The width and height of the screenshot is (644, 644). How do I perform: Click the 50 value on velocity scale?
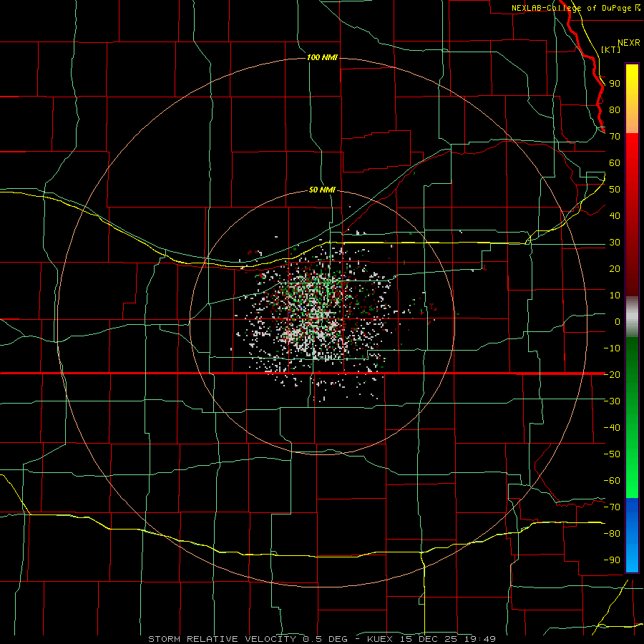(615, 190)
